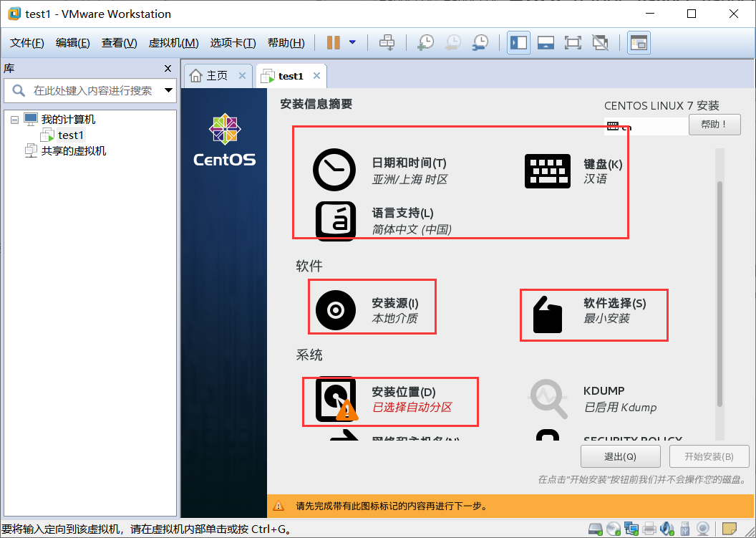756x538 pixels.
Task: Click the installer vertical scrollbar
Action: pyautogui.click(x=719, y=294)
